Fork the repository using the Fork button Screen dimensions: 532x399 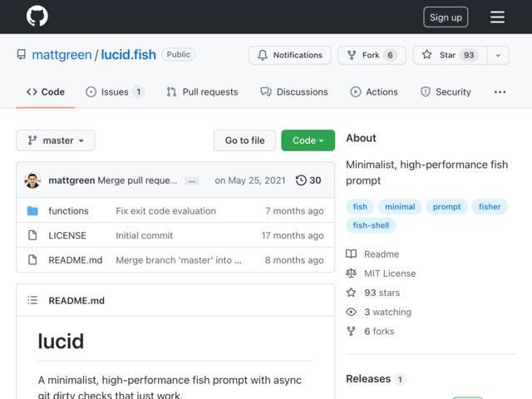tap(372, 55)
